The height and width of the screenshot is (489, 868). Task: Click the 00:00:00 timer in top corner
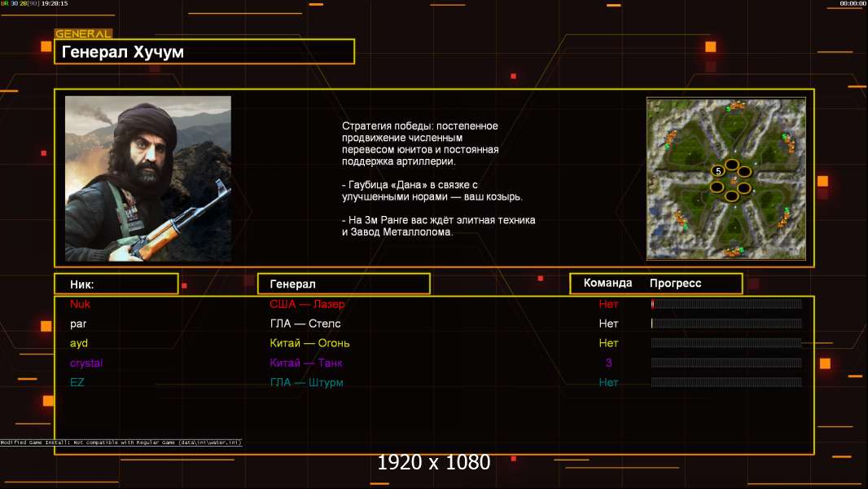pos(852,4)
